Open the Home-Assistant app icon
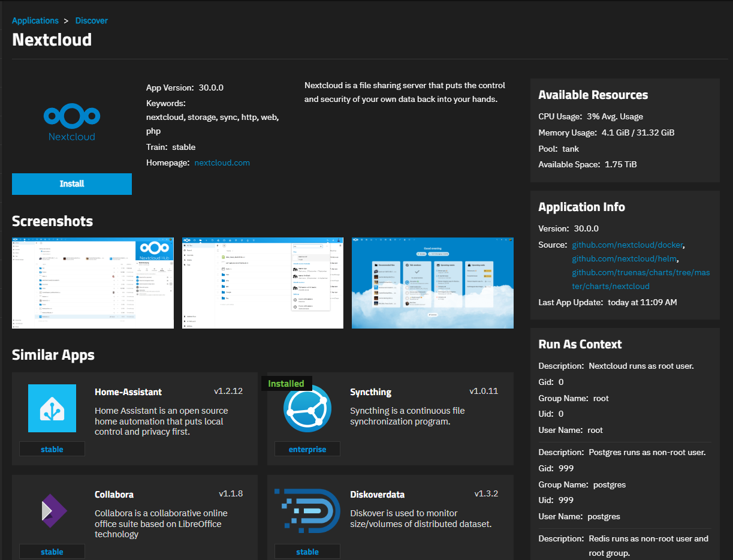 click(52, 408)
